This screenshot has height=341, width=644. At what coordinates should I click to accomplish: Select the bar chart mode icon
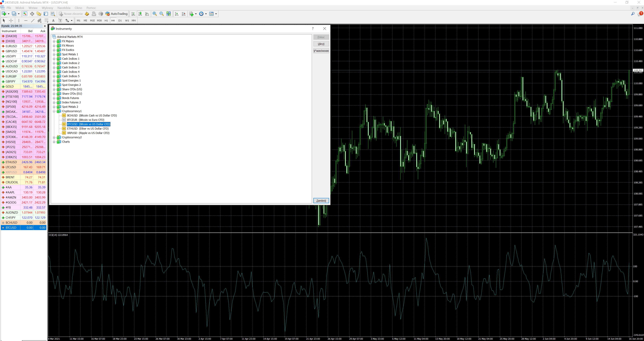(x=133, y=14)
